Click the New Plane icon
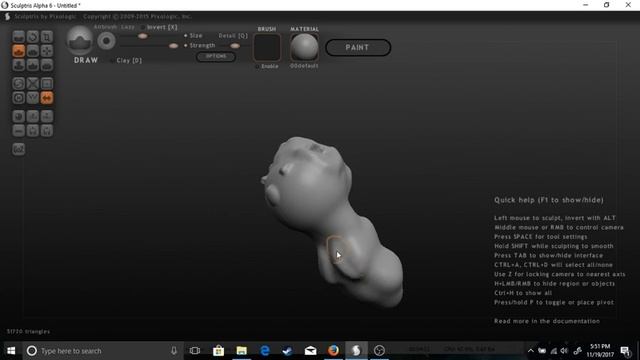640x360 pixels. (18, 131)
